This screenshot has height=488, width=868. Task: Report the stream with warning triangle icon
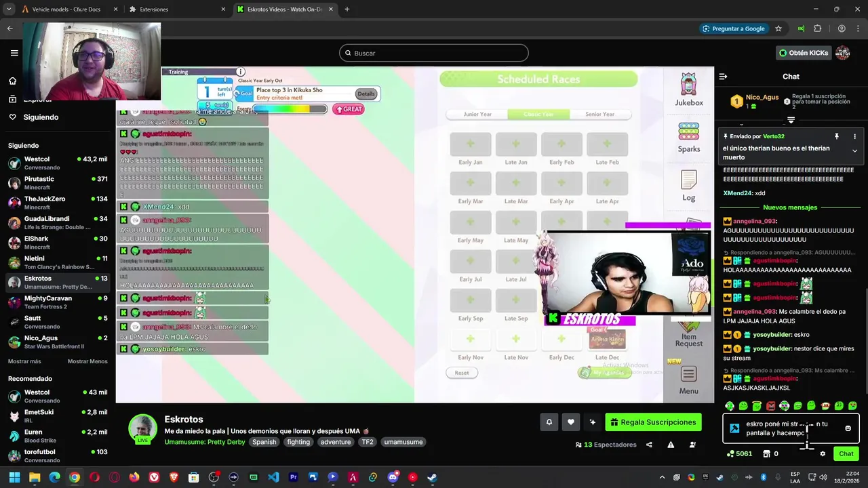coord(671,445)
